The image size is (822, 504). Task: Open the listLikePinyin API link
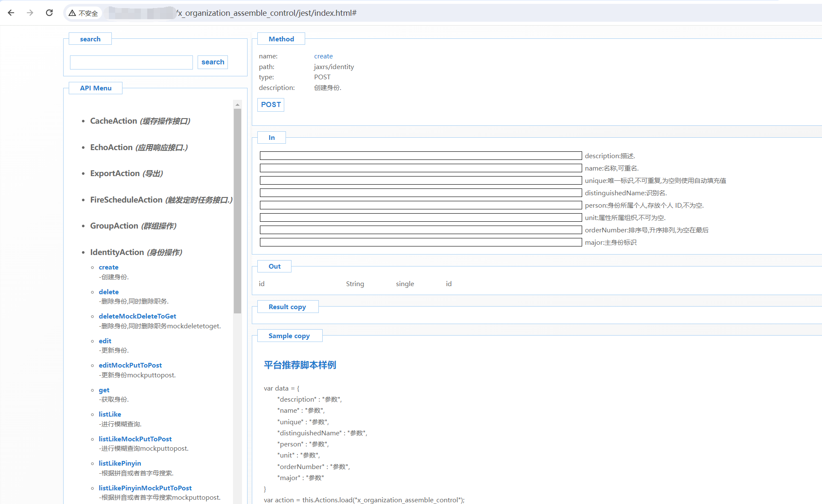(x=120, y=463)
